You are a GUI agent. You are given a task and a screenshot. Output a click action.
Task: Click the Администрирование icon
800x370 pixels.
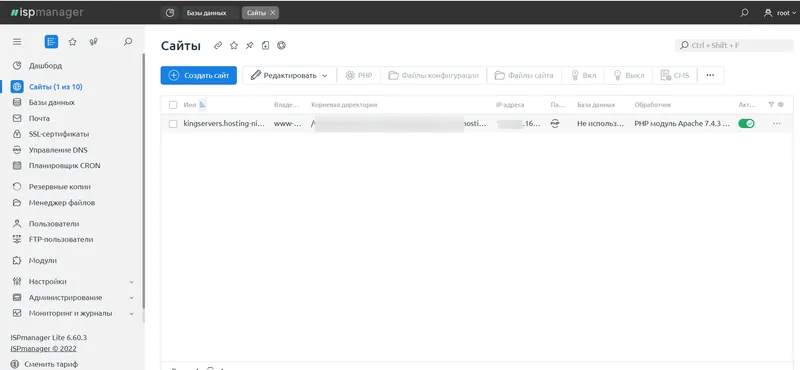click(17, 297)
